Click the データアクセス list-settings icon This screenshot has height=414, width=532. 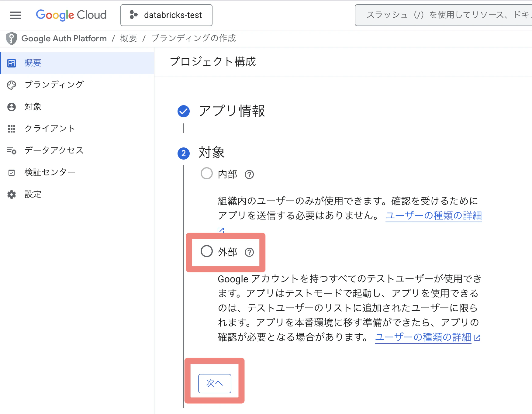(12, 151)
